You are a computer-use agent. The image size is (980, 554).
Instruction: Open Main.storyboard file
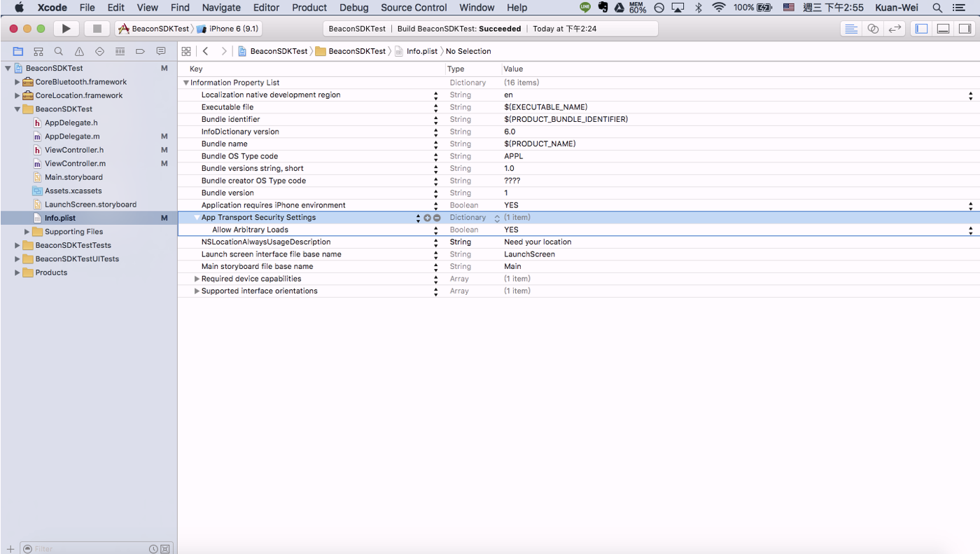73,177
